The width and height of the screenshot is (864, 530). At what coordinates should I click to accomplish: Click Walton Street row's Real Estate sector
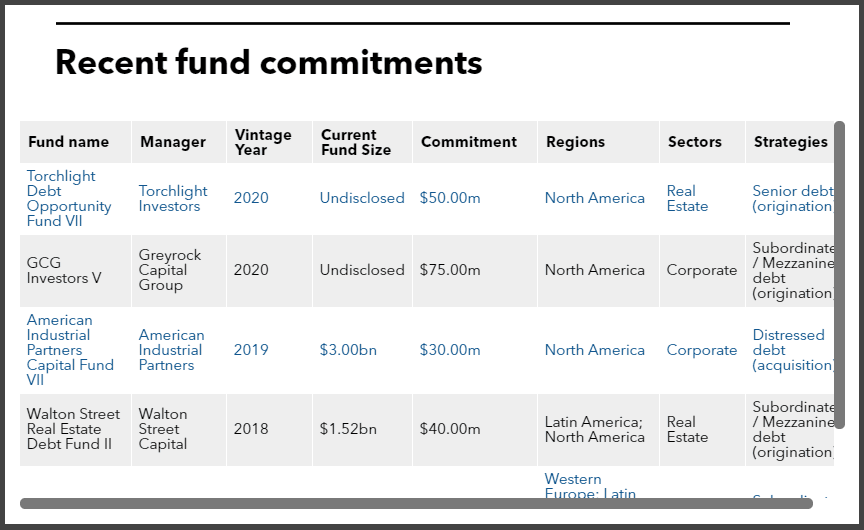pyautogui.click(x=687, y=430)
